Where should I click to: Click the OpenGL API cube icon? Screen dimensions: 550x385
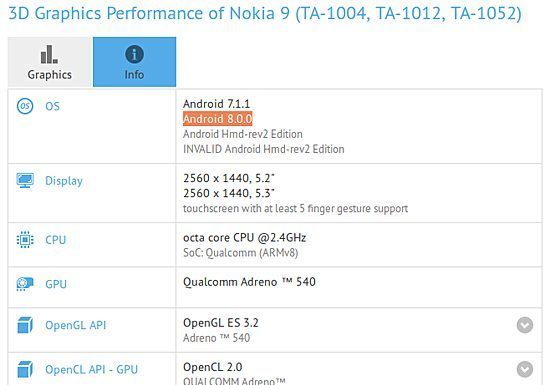(x=25, y=325)
